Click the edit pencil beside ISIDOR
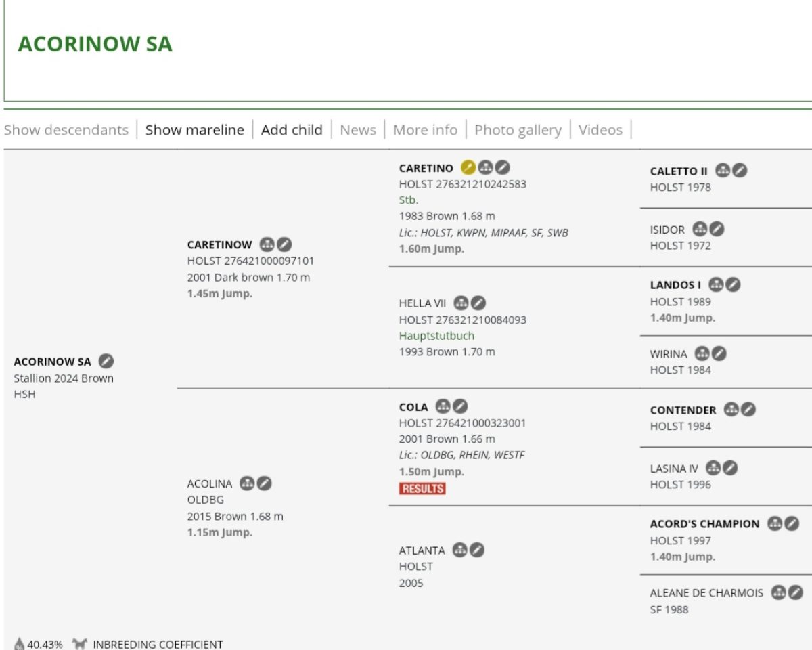This screenshot has width=812, height=650. pyautogui.click(x=717, y=229)
